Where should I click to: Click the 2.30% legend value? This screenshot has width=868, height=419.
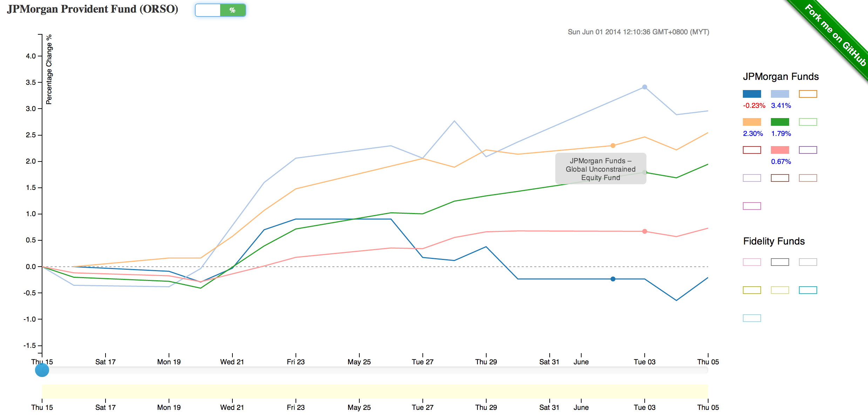pos(753,133)
